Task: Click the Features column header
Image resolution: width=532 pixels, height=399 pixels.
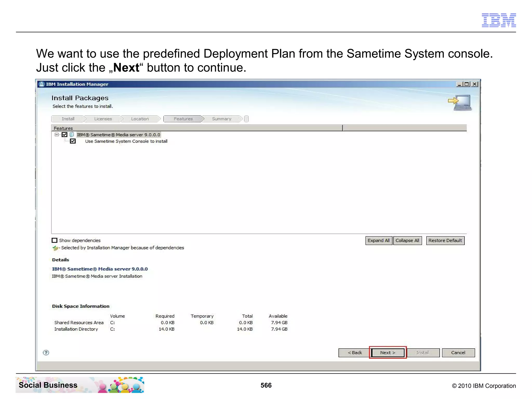Action: click(x=197, y=128)
